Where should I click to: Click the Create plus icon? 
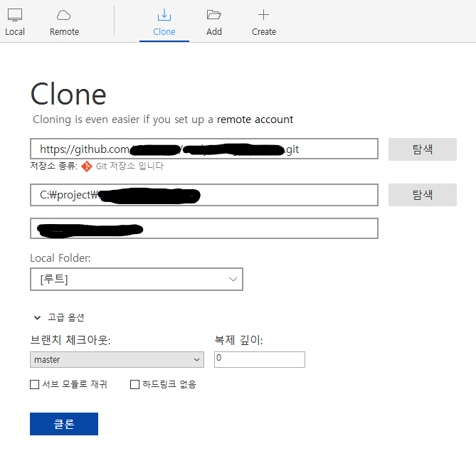263,14
